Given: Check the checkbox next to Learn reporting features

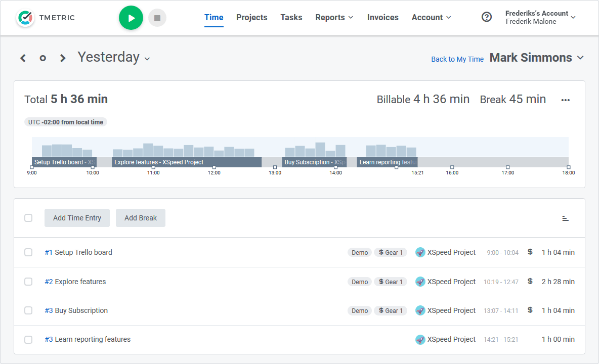Looking at the screenshot, I should [x=28, y=339].
